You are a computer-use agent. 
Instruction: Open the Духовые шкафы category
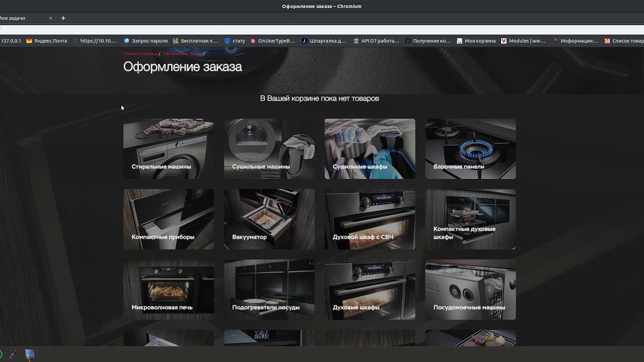click(x=370, y=290)
